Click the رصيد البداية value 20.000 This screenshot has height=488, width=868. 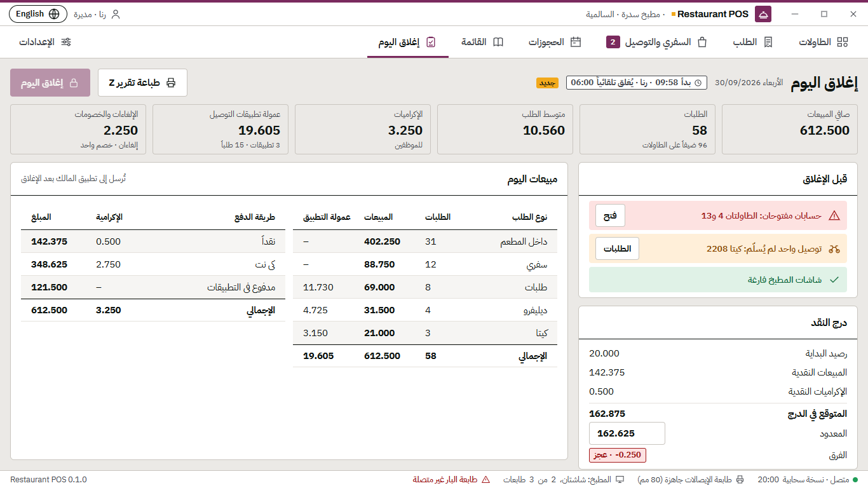coord(604,353)
